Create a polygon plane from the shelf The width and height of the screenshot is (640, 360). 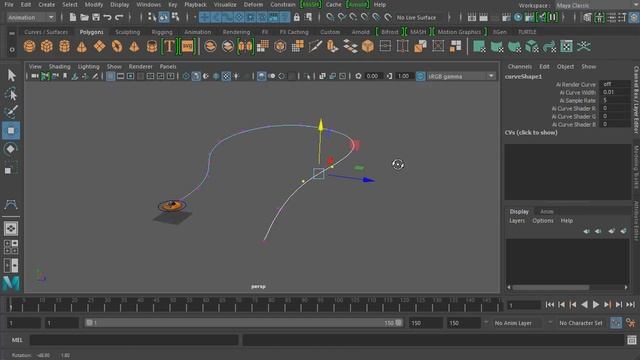coord(100,47)
